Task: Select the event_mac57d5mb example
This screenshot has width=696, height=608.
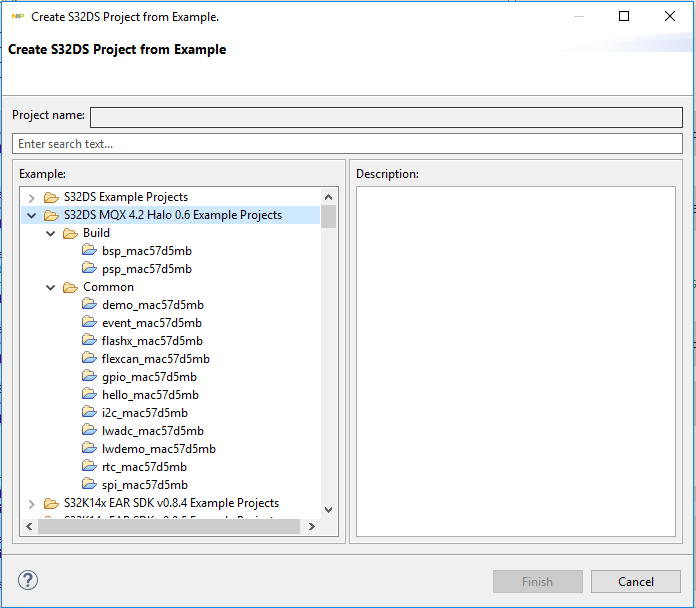Action: coord(152,323)
